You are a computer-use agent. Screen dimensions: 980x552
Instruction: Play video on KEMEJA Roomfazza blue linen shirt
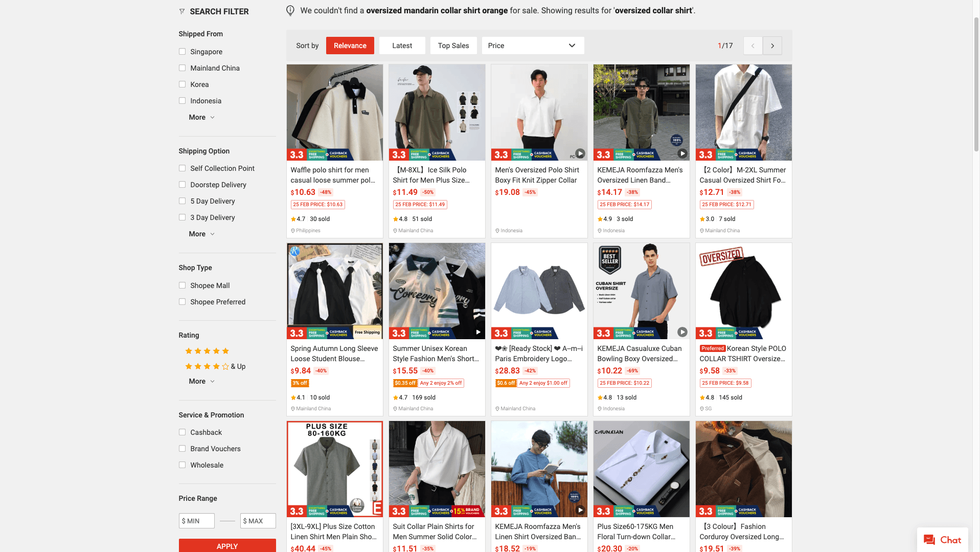[580, 510]
